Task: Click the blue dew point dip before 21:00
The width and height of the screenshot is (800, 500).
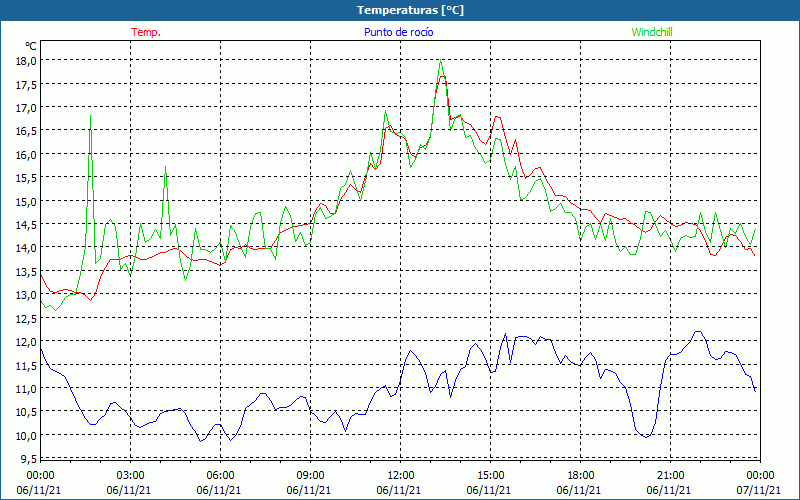Action: tap(646, 436)
